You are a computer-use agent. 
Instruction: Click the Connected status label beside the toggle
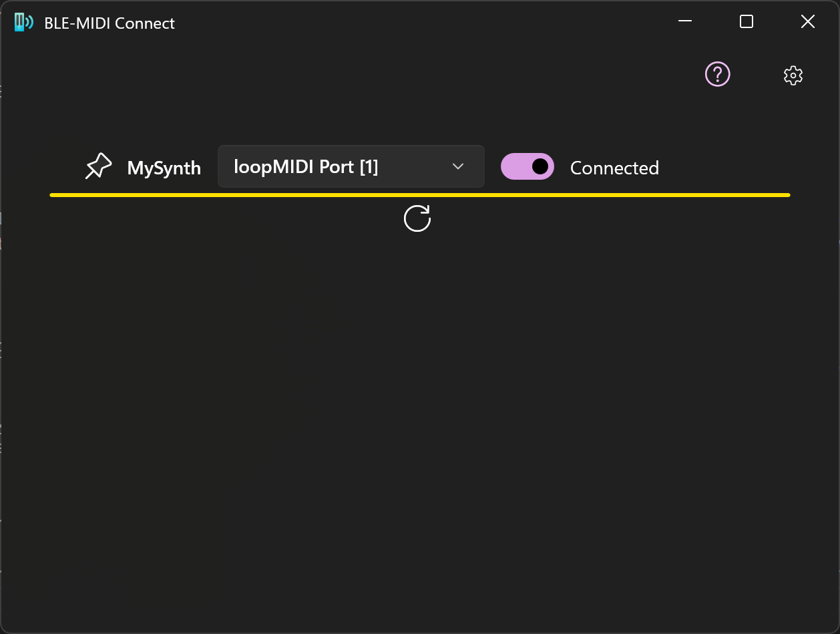point(614,168)
